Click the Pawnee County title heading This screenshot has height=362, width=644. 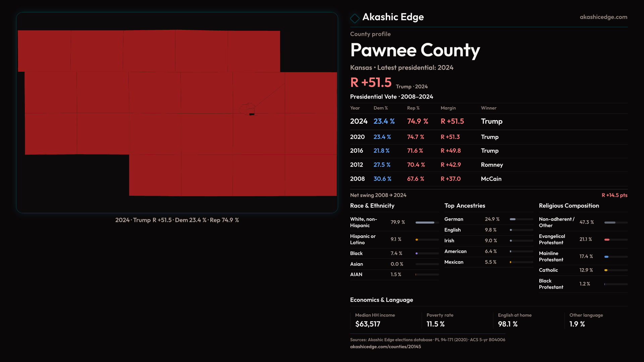(415, 50)
